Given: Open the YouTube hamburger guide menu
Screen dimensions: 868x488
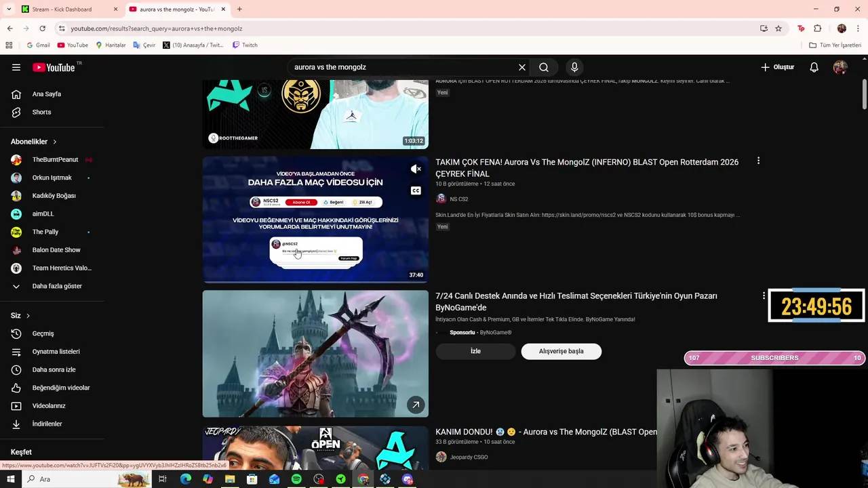Looking at the screenshot, I should pyautogui.click(x=16, y=67).
